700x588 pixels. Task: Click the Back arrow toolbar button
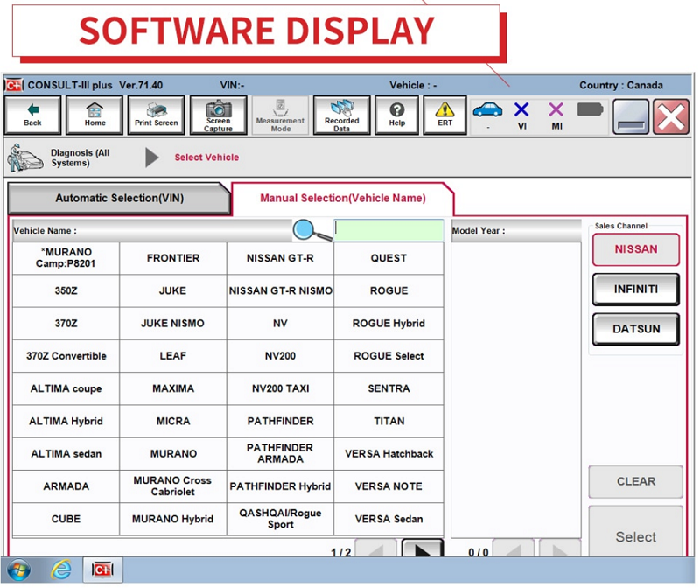click(x=32, y=115)
